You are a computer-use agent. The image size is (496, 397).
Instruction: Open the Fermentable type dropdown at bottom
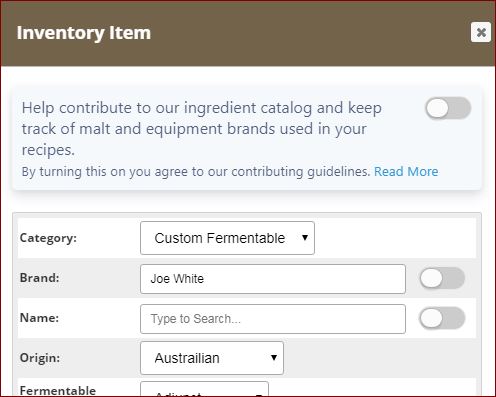204,389
